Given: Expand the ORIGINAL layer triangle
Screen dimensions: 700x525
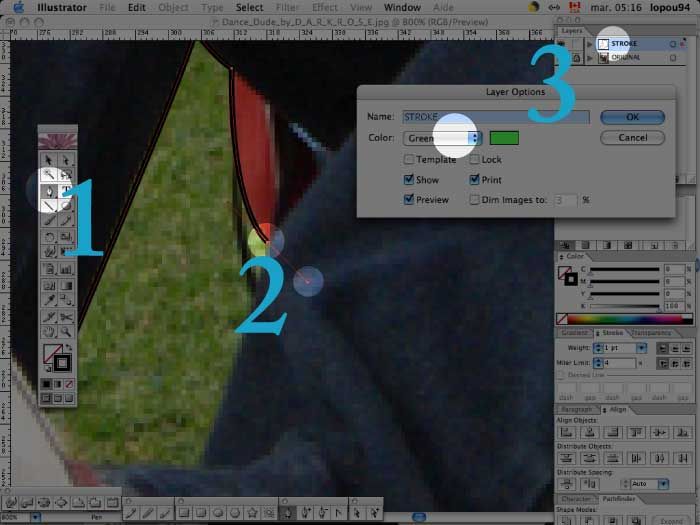Looking at the screenshot, I should click(590, 58).
